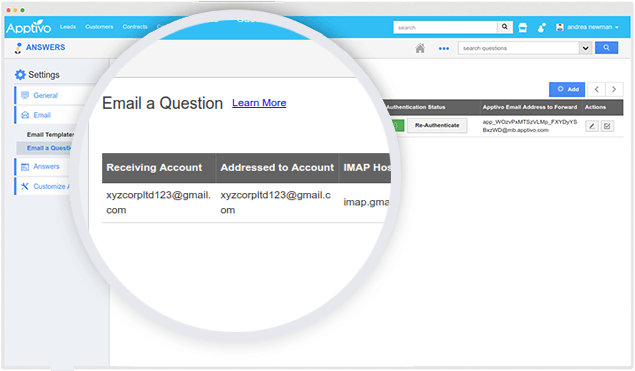Click the notifications icon beside the store
This screenshot has height=371, width=635.
click(541, 28)
